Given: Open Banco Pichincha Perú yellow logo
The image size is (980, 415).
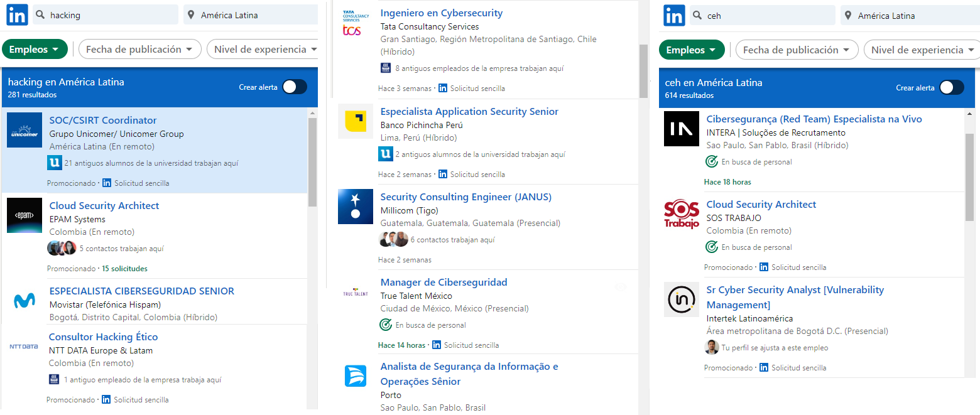Looking at the screenshot, I should click(x=356, y=121).
